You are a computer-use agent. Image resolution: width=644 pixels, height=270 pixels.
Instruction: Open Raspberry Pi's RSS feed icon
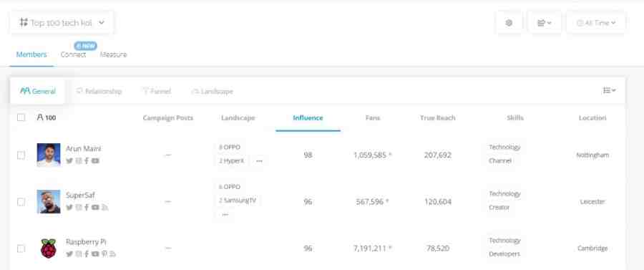point(112,254)
